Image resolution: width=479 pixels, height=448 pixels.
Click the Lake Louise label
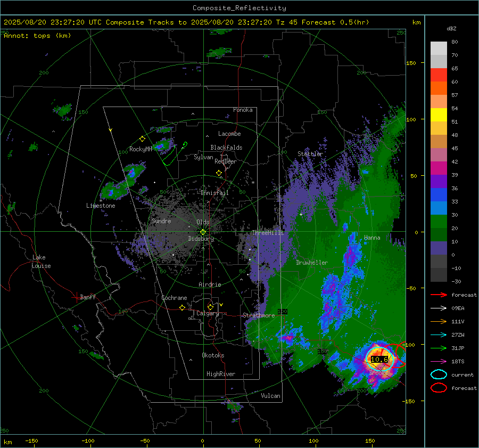[41, 262]
